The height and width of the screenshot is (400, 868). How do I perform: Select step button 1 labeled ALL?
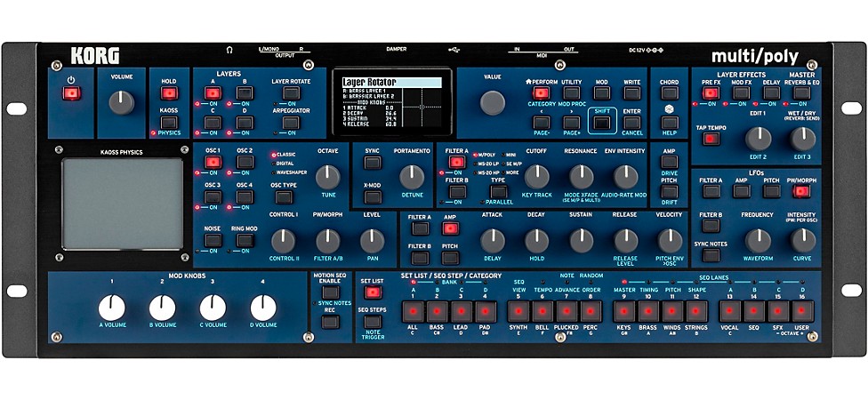413,311
